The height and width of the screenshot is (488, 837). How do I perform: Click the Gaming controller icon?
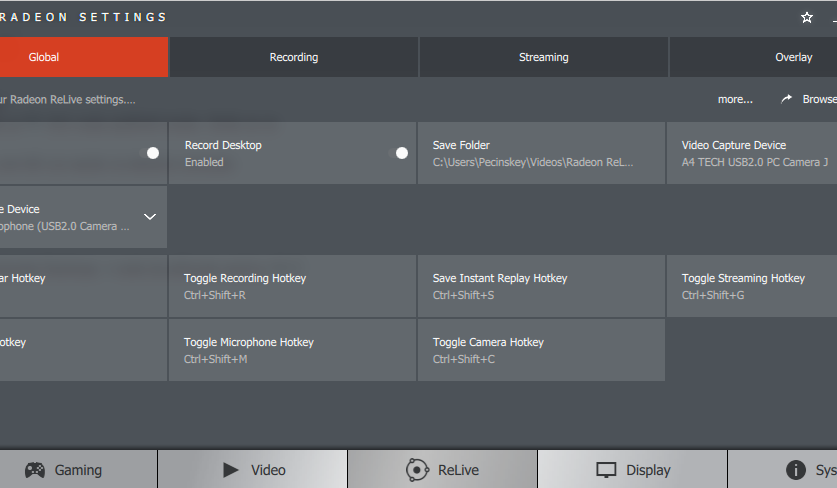point(35,470)
